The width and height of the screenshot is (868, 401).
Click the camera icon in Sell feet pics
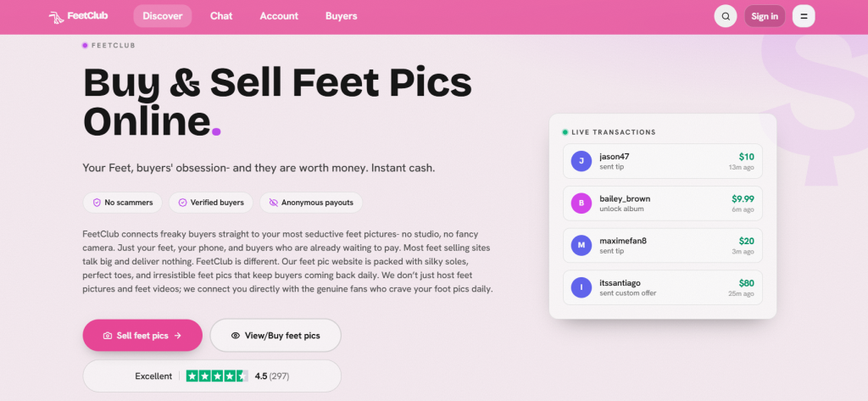click(x=108, y=336)
